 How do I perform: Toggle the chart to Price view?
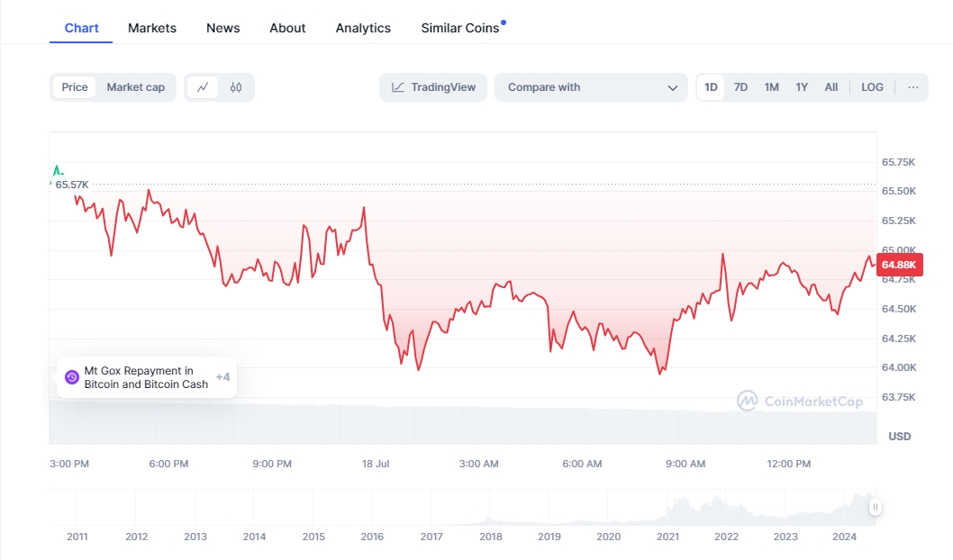click(x=75, y=87)
